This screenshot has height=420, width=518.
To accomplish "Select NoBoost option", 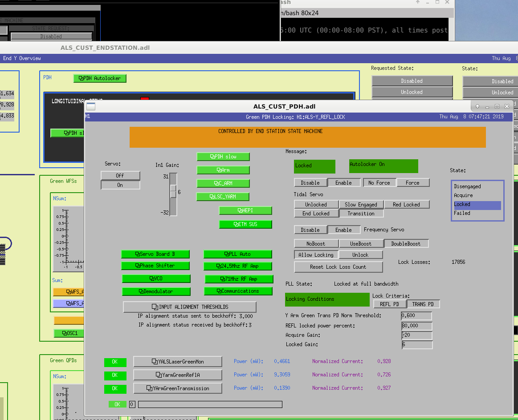I will (x=316, y=244).
